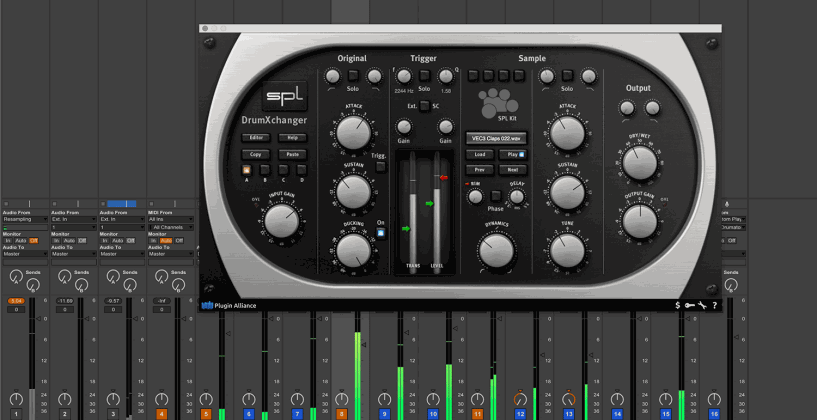Click the SPL Kit drum icon
The height and width of the screenshot is (420, 817).
pos(499,102)
